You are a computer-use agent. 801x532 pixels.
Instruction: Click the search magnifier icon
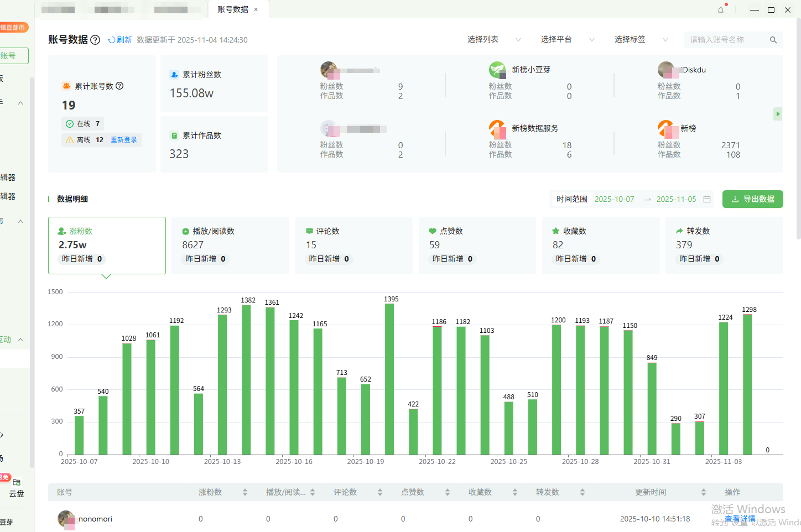pyautogui.click(x=773, y=40)
